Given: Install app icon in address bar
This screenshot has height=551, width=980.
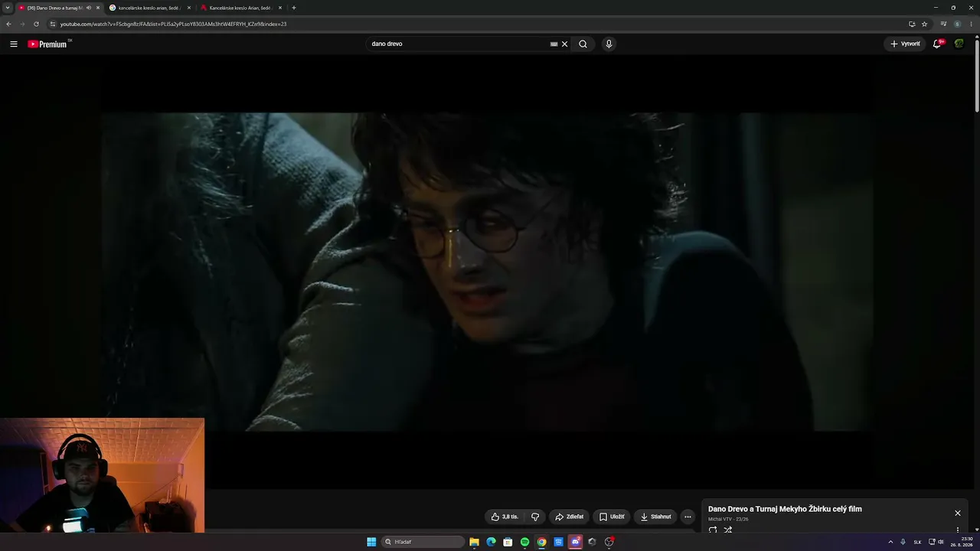Looking at the screenshot, I should (912, 24).
